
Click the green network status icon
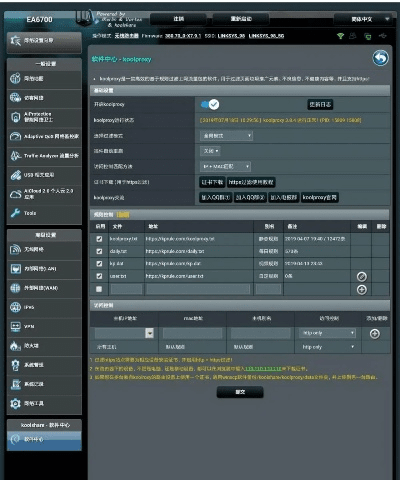click(x=368, y=36)
